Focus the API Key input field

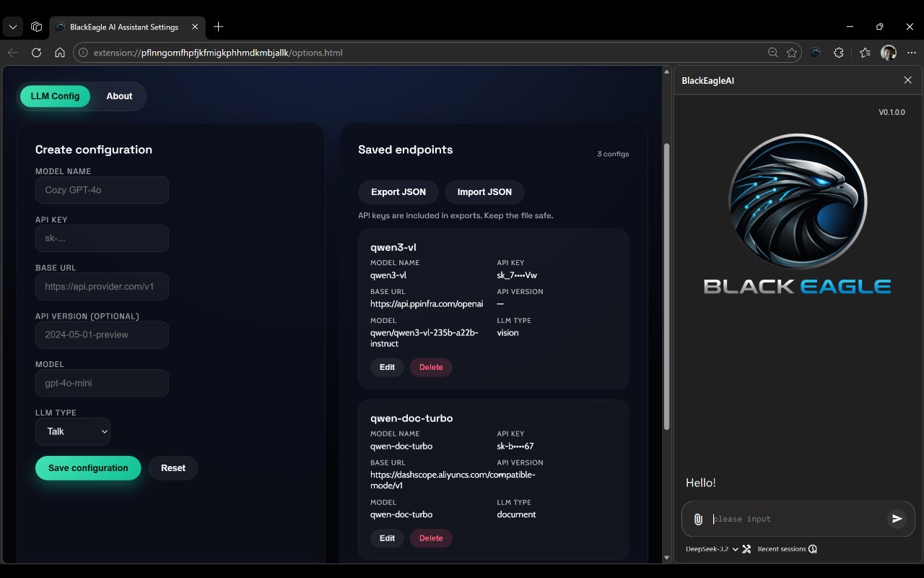click(102, 238)
